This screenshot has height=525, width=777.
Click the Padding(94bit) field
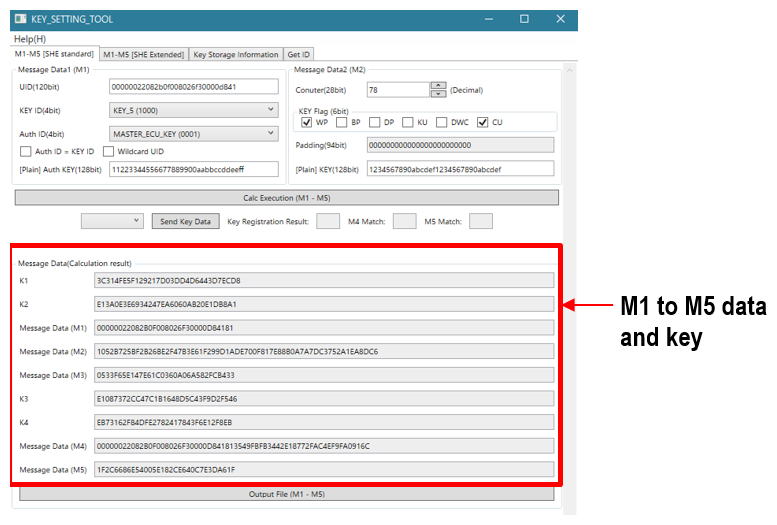[460, 145]
